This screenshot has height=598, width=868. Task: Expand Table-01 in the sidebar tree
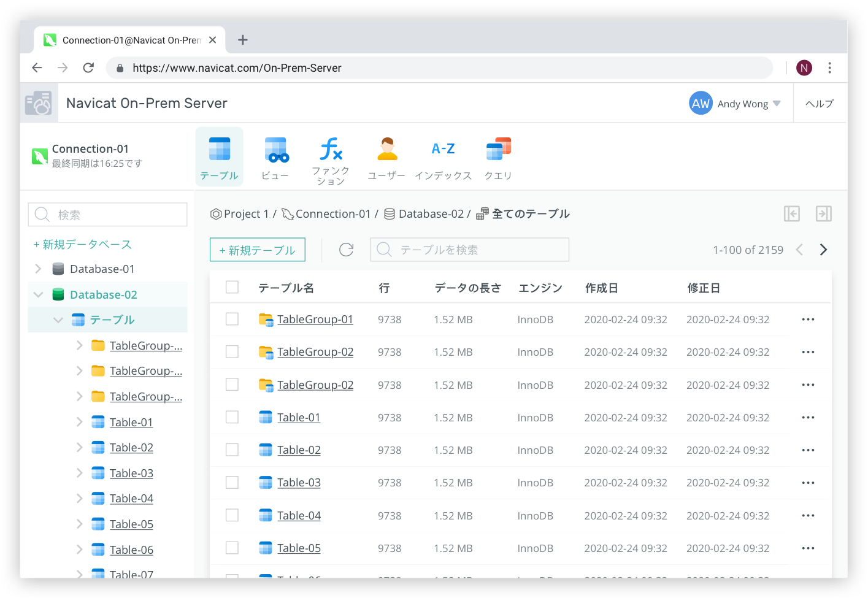[79, 421]
